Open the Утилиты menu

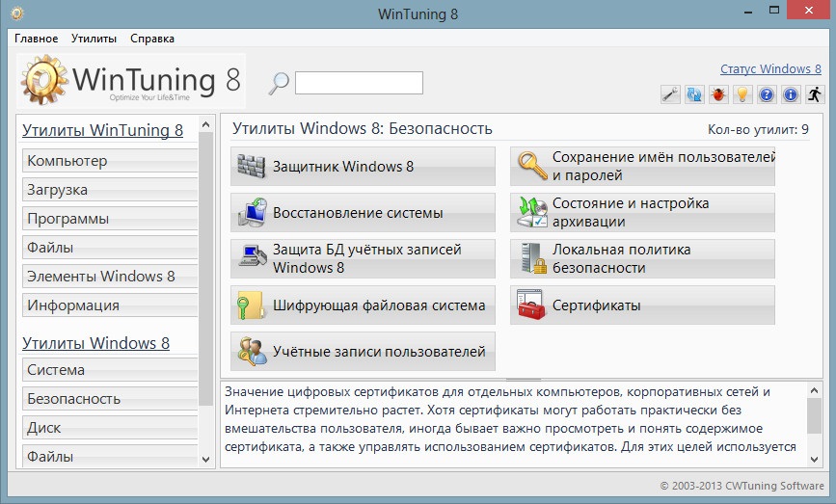tap(94, 39)
